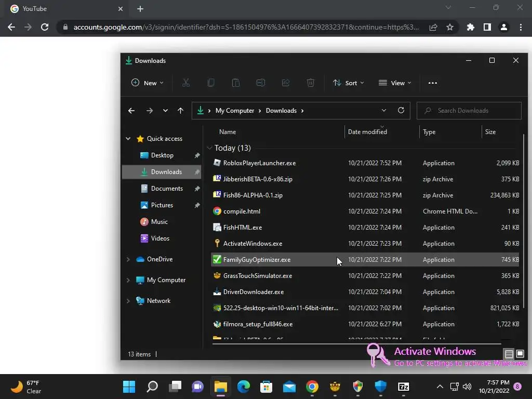The image size is (532, 399).
Task: Select Videos in navigation pane
Action: (162, 238)
